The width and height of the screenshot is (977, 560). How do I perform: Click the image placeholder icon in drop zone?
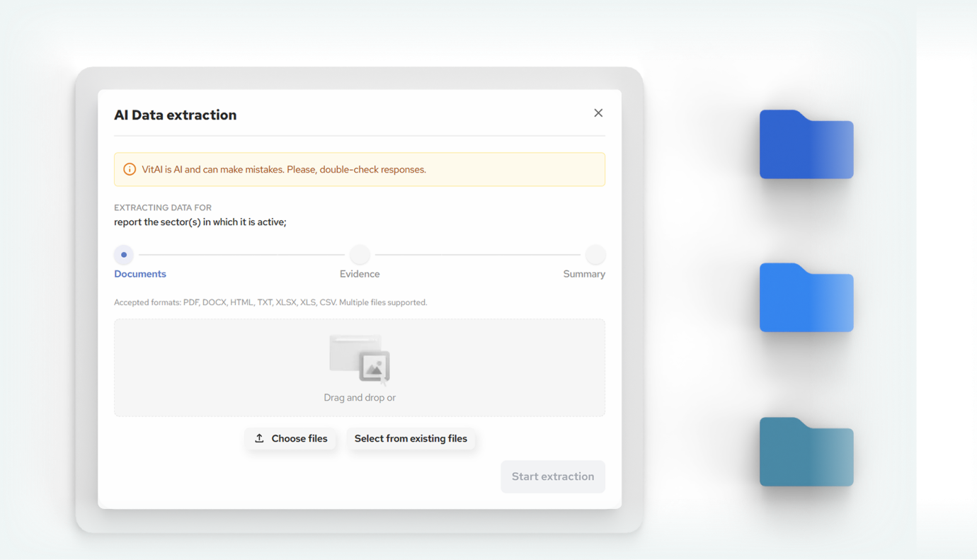(x=360, y=359)
